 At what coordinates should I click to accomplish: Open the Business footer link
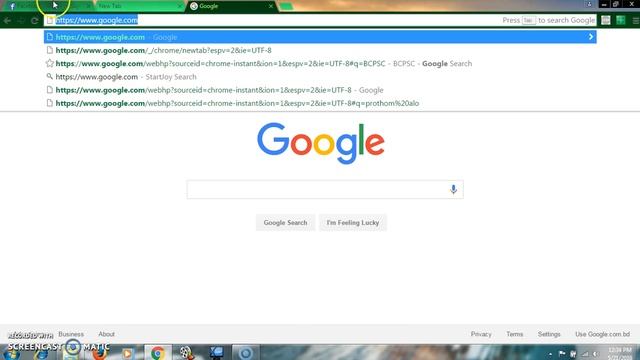[71, 334]
